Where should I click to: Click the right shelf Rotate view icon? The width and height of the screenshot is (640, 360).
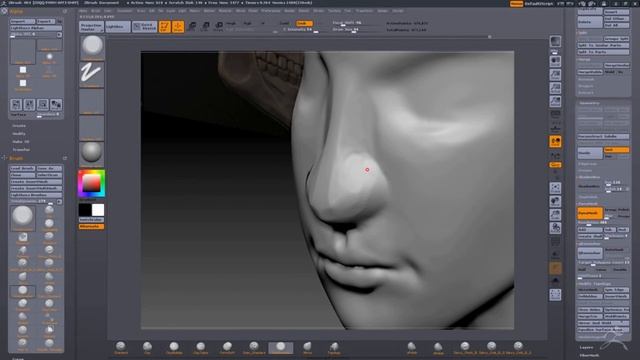point(555,228)
